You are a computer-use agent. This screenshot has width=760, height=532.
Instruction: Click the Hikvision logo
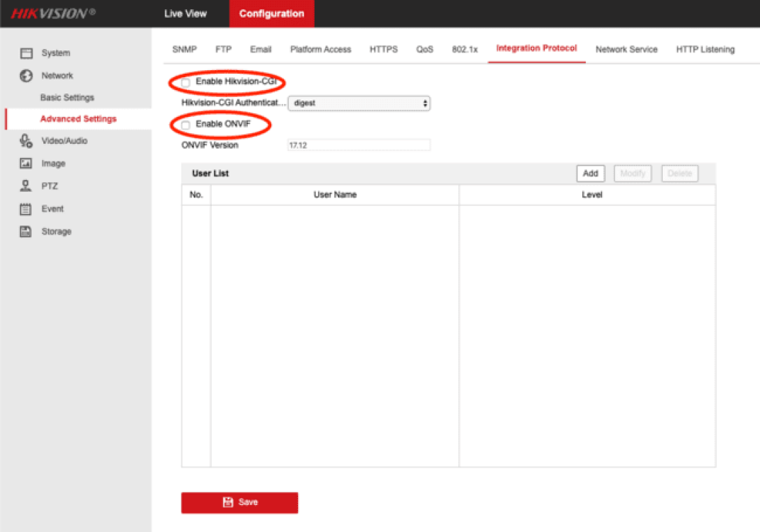(53, 14)
